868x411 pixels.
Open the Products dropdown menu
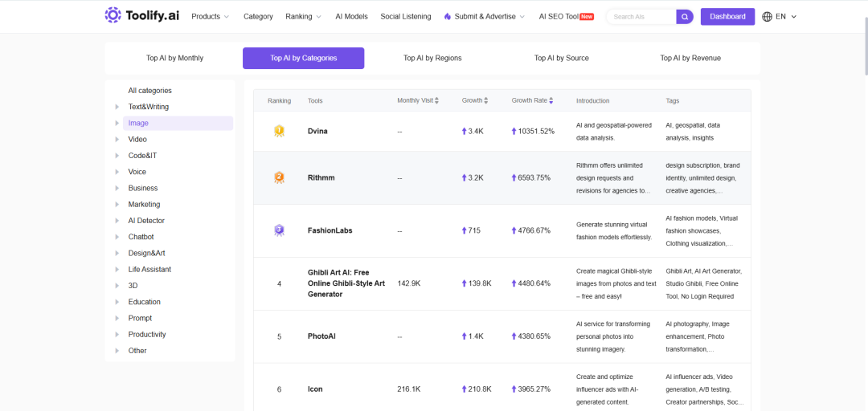point(211,17)
